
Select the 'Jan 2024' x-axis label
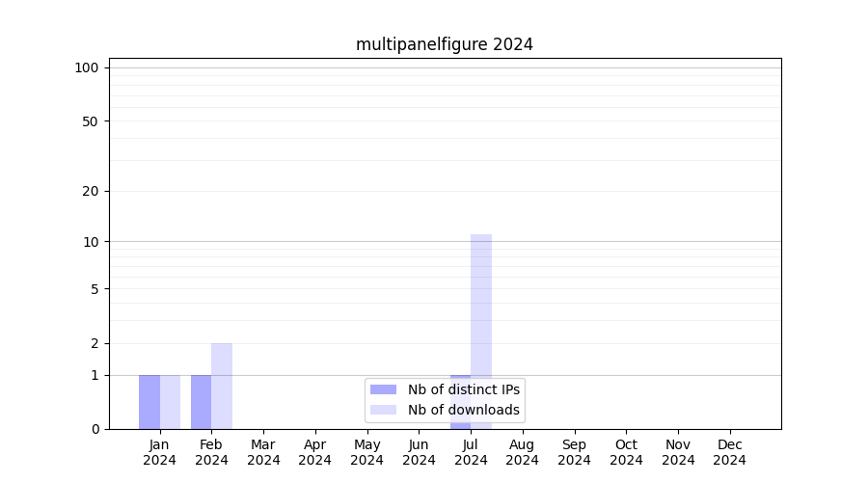point(160,452)
